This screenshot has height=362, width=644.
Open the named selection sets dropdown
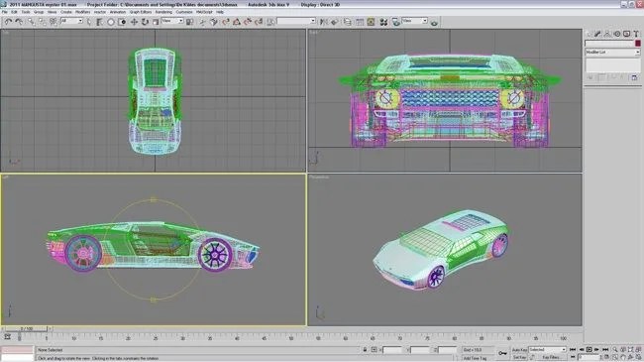(296, 21)
